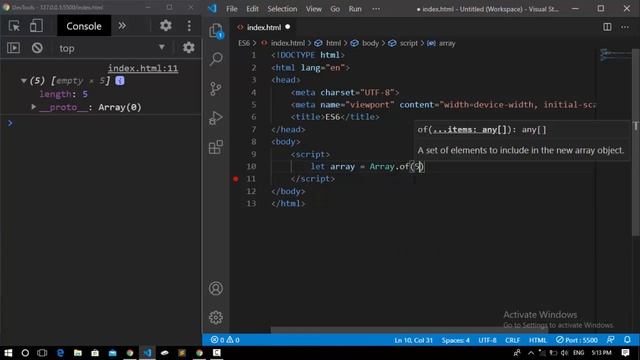Show more DevTools tabs chevron
This screenshot has height=360, width=640.
tap(122, 26)
